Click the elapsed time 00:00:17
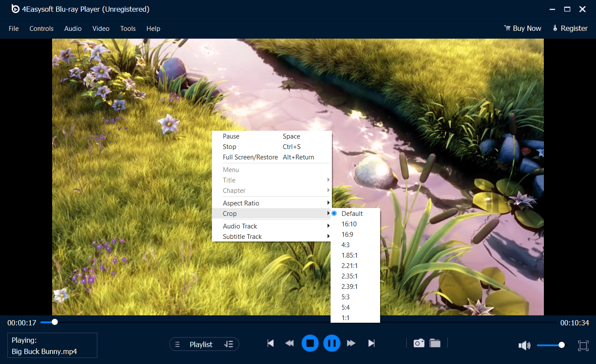596x364 pixels. pos(22,323)
